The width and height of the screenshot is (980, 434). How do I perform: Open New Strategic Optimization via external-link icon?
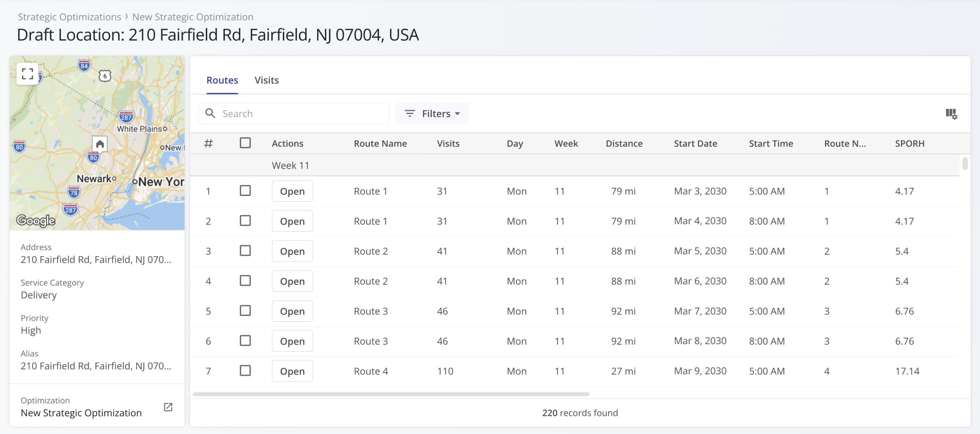(x=168, y=406)
